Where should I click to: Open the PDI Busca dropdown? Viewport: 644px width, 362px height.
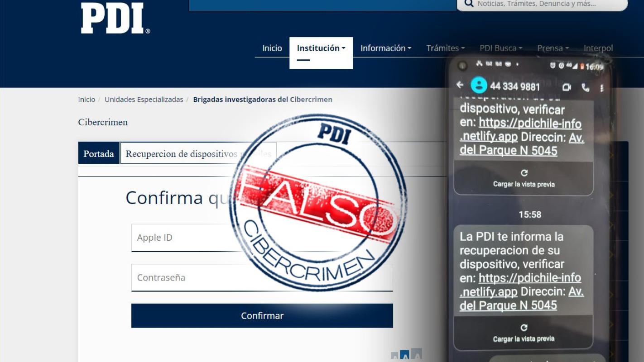point(500,48)
